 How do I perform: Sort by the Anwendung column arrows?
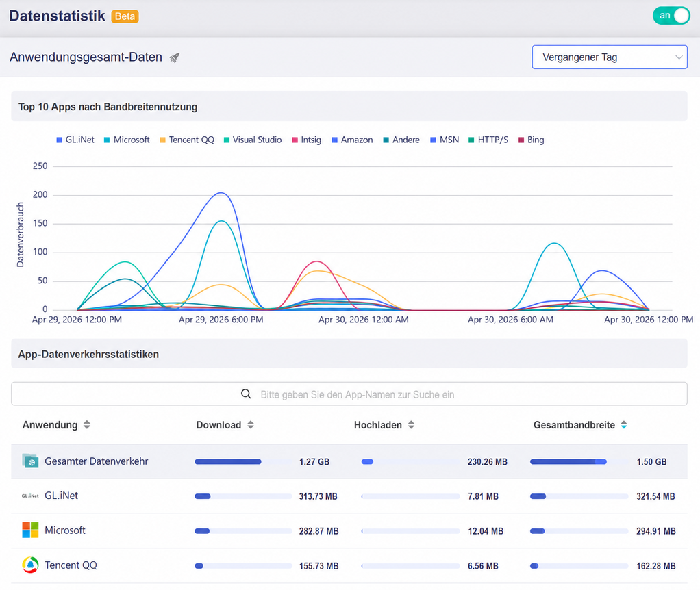87,425
